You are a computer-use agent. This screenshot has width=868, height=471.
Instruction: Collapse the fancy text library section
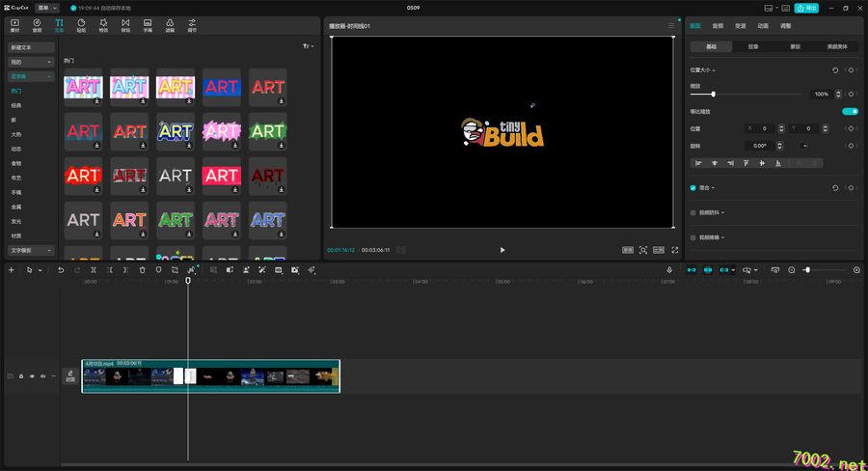point(31,76)
